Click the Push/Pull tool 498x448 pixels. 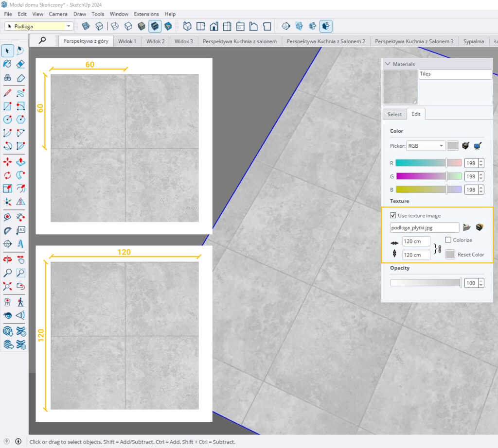point(20,162)
